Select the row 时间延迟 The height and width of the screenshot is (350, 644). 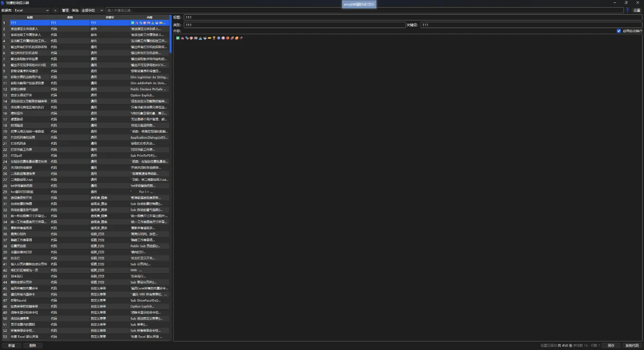point(85,125)
